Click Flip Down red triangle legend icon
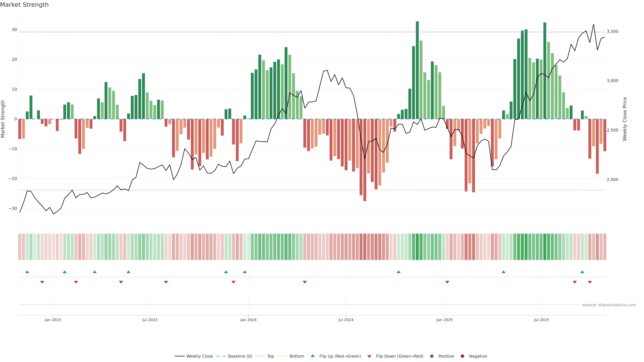Viewport: 644px width, 362px height. [369, 356]
